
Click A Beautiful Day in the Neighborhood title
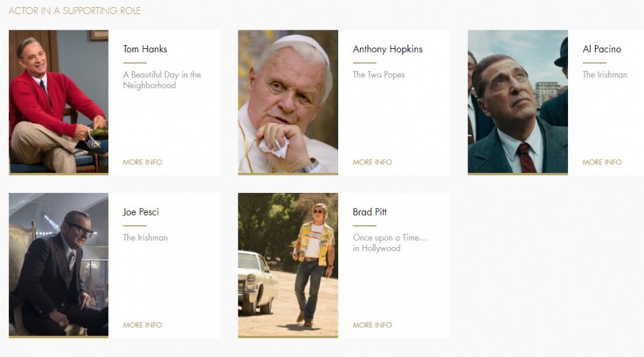pos(162,80)
